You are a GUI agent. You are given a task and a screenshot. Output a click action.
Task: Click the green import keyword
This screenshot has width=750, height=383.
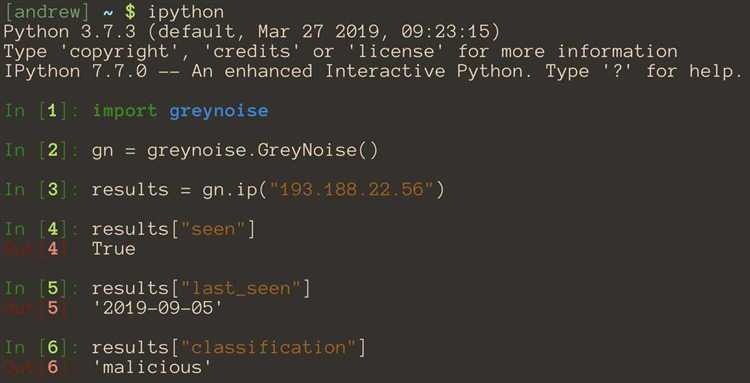[124, 111]
